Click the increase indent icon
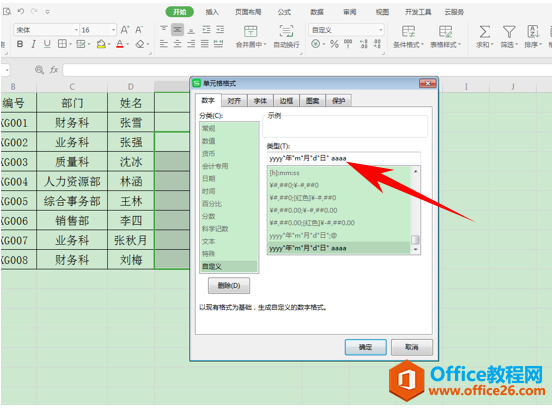552x408 pixels. (x=220, y=30)
